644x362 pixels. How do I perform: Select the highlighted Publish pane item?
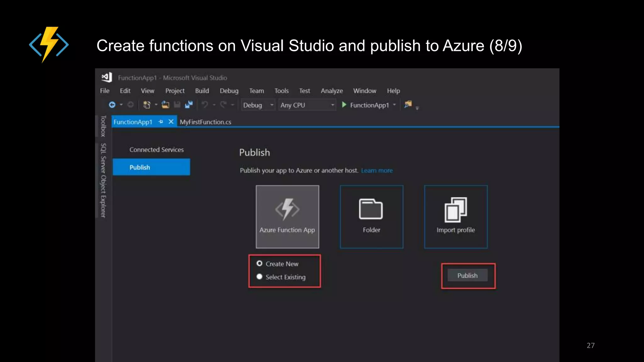[151, 167]
